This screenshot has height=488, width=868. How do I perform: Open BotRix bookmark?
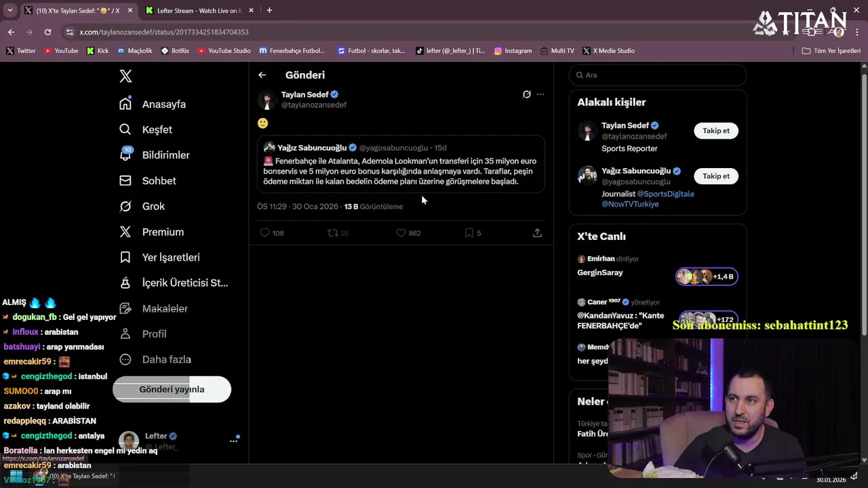pos(175,51)
